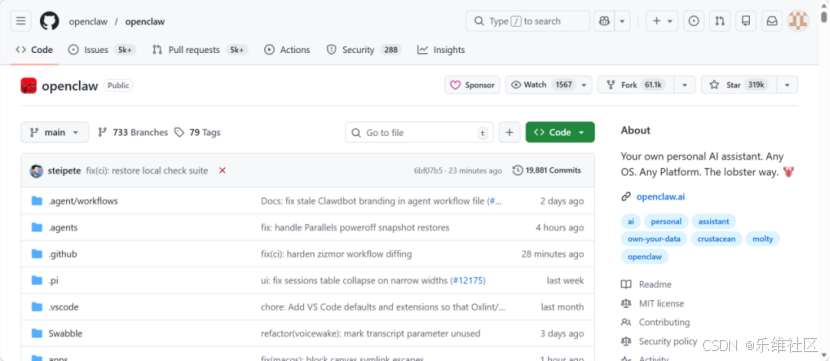The image size is (830, 361).
Task: Open the Copilot chat icon
Action: coord(605,21)
